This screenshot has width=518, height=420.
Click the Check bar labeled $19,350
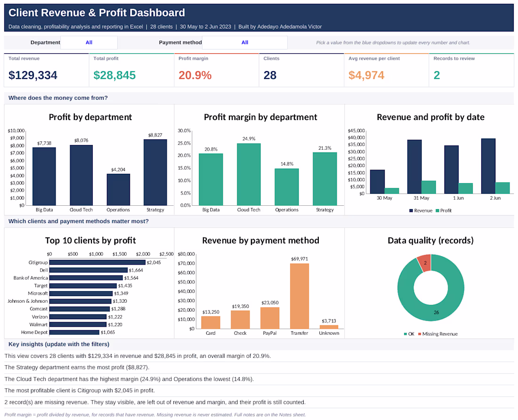[x=240, y=320]
